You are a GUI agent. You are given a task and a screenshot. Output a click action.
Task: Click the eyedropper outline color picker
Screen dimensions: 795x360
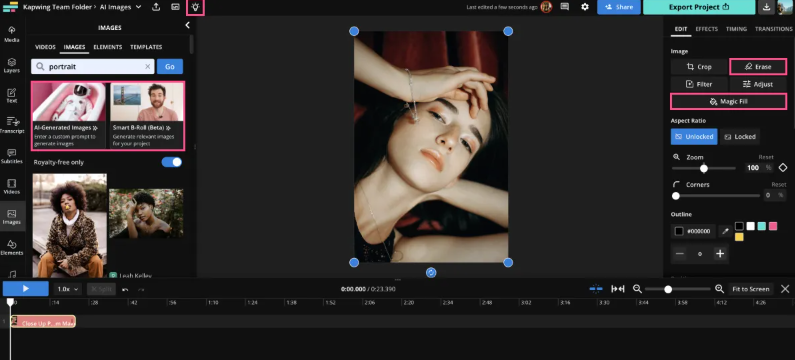tap(725, 231)
